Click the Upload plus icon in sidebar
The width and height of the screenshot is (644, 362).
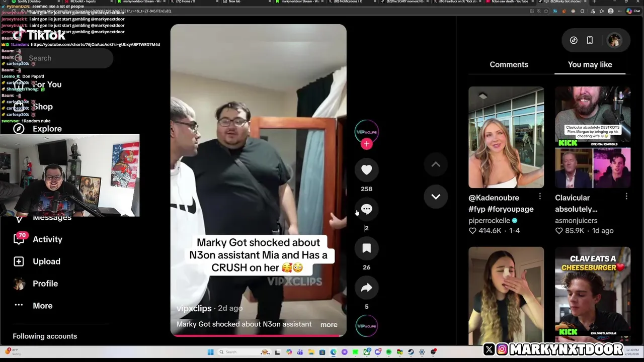(x=19, y=261)
